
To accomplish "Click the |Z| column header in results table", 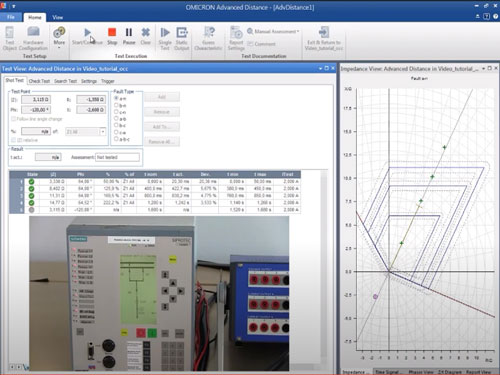I will (x=53, y=174).
